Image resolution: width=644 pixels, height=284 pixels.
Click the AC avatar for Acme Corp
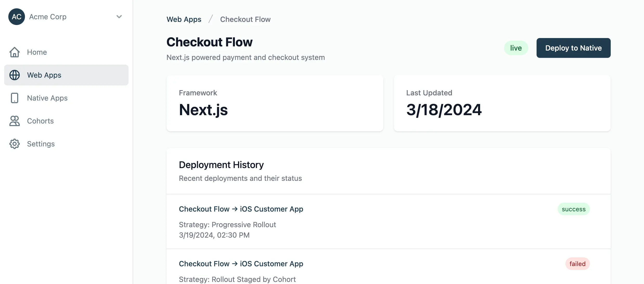click(16, 16)
